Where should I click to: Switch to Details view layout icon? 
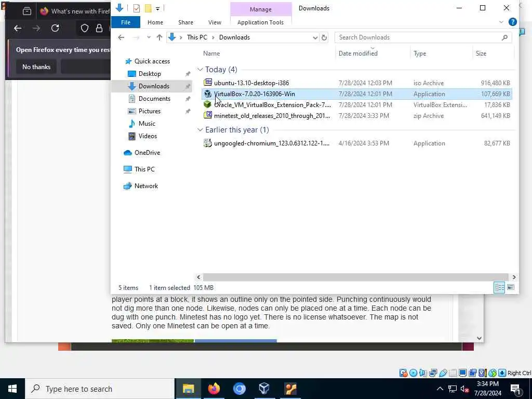(x=499, y=287)
